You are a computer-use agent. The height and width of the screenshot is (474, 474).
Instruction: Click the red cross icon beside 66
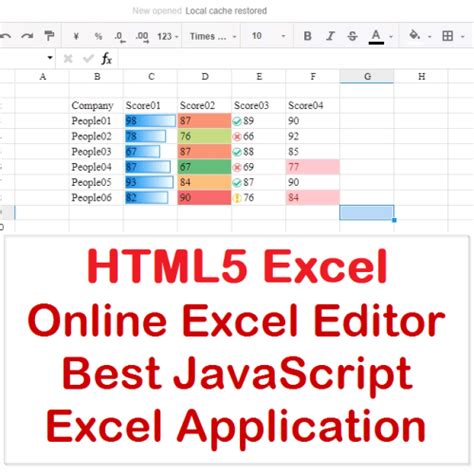tap(237, 137)
